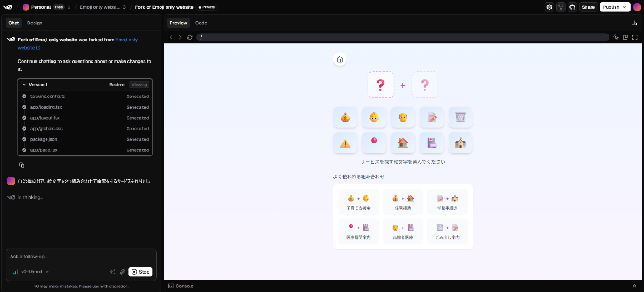The width and height of the screenshot is (644, 292).
Task: Enter fullscreen preview mode
Action: point(635,37)
